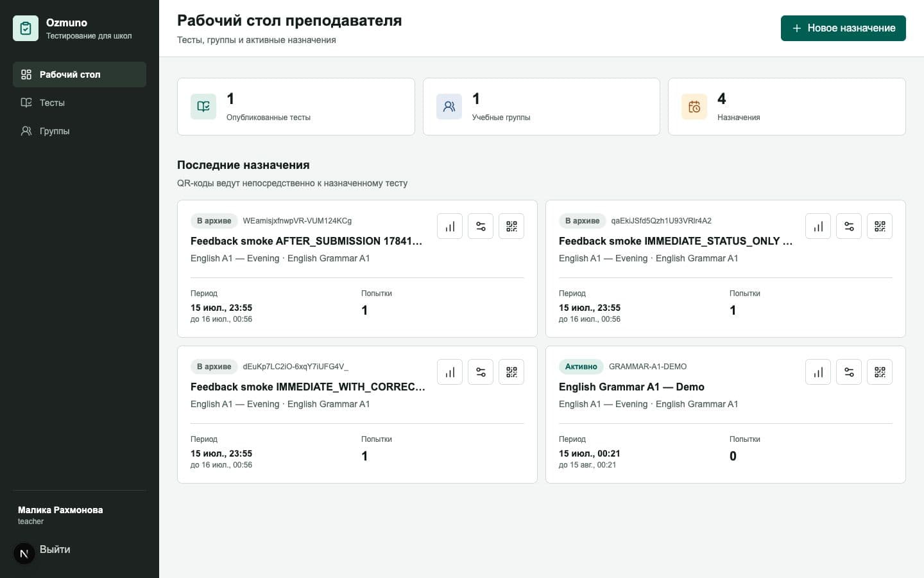
Task: Show QR code for AFTER_SUBMISSION assignment
Action: point(511,226)
